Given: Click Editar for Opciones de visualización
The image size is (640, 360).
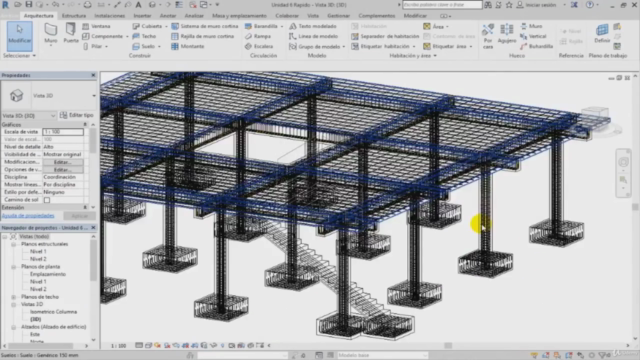Looking at the screenshot, I should click(63, 169).
